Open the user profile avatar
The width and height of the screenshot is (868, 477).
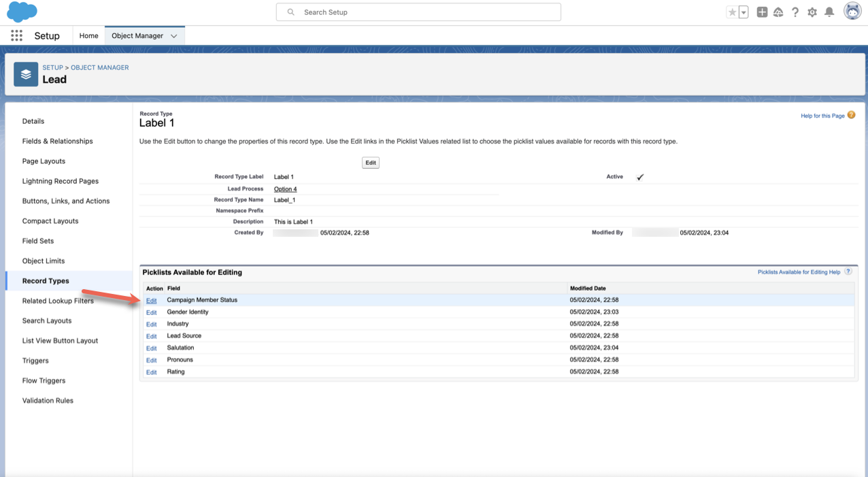click(x=852, y=12)
